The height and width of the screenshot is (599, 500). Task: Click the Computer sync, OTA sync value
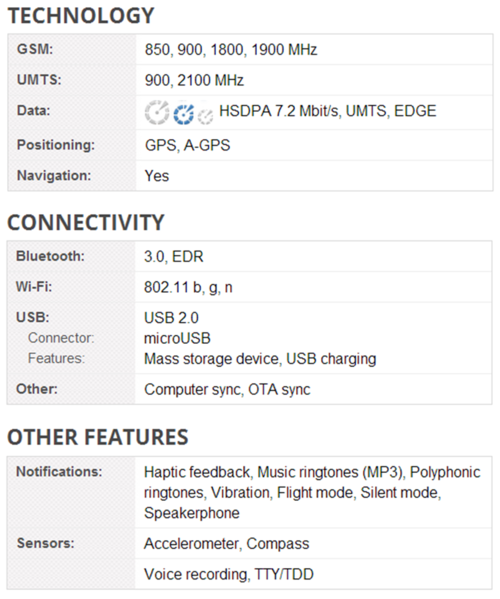(227, 390)
